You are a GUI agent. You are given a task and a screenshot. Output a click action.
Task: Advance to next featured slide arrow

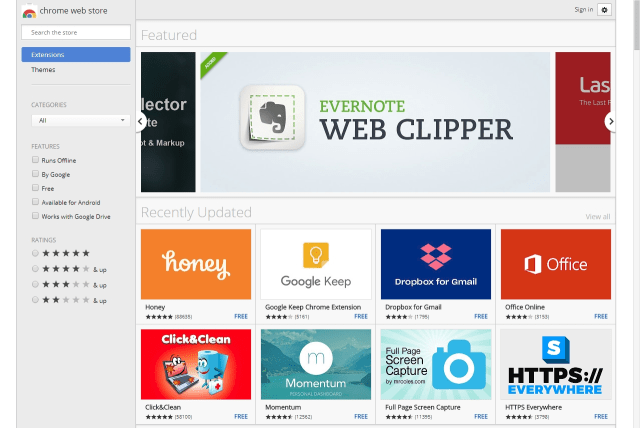pyautogui.click(x=610, y=122)
